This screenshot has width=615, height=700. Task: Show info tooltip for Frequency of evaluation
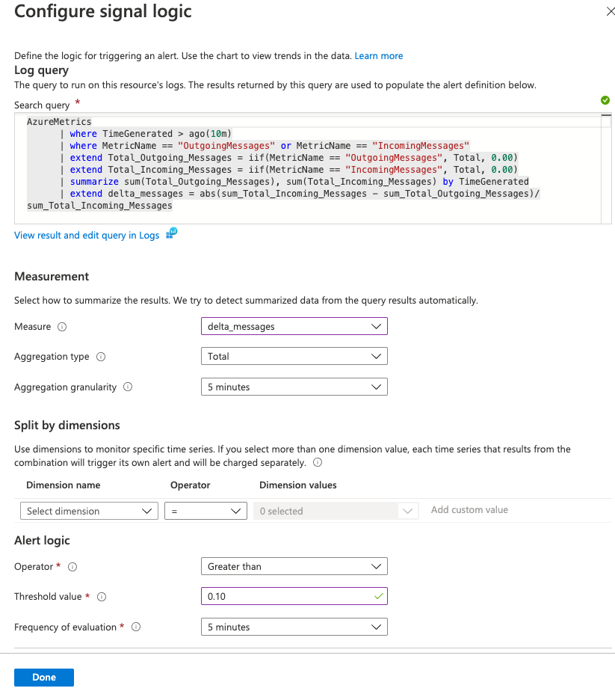tap(136, 627)
